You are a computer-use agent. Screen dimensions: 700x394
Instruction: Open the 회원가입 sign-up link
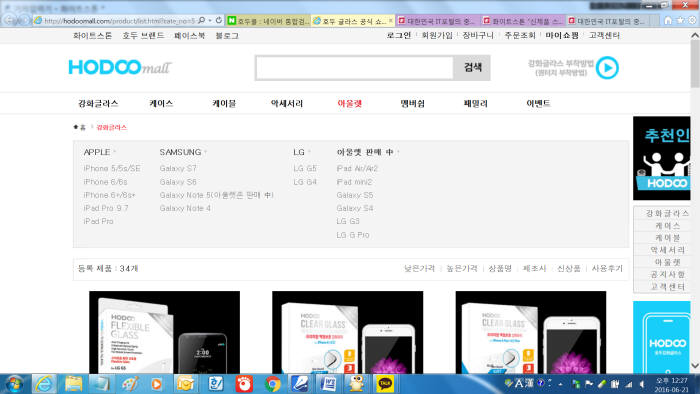437,35
